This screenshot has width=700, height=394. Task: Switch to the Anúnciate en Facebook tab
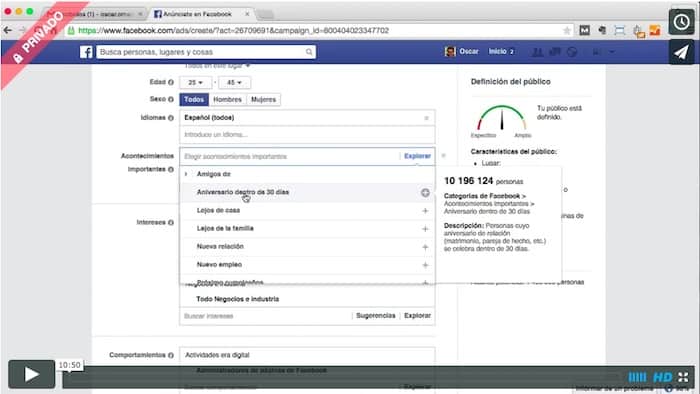coord(197,14)
